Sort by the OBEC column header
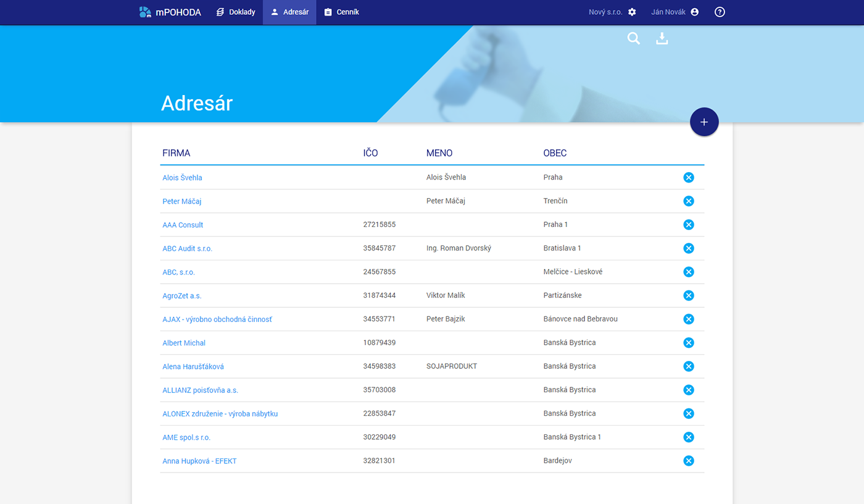The height and width of the screenshot is (504, 864). [x=555, y=153]
